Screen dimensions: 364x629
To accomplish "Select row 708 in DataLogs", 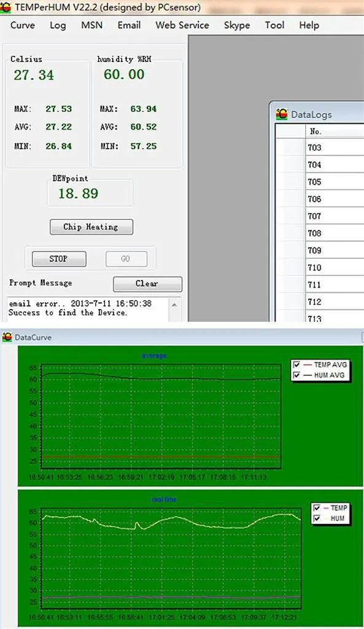I will [x=320, y=233].
